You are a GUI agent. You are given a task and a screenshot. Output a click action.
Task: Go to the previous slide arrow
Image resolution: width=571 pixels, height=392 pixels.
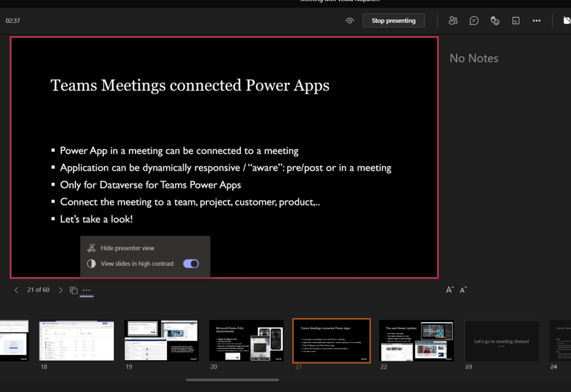tap(16, 290)
